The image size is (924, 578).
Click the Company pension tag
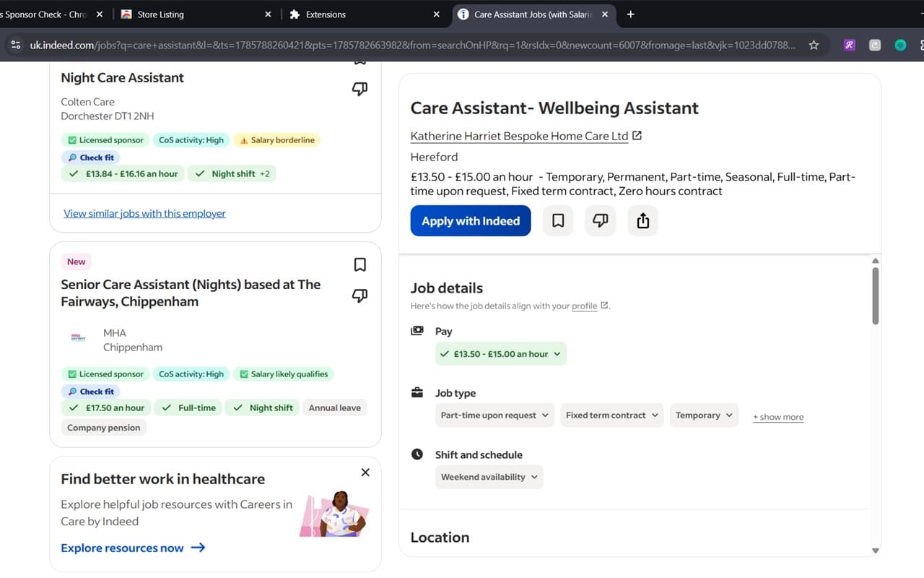[104, 428]
